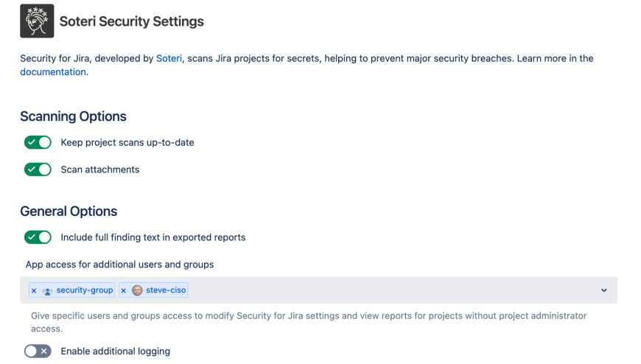Enable additional logging switch
The width and height of the screenshot is (641, 364).
tap(38, 351)
